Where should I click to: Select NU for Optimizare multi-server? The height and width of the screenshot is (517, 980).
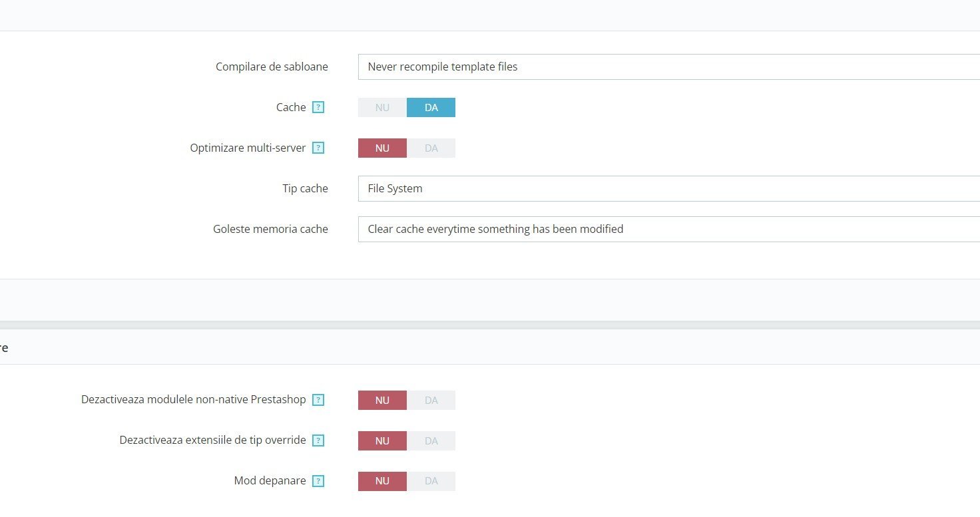[382, 148]
